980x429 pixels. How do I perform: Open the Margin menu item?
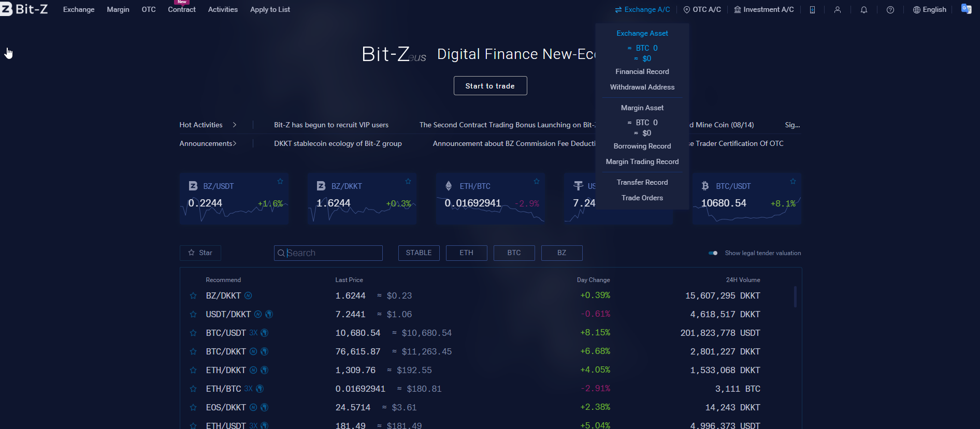click(x=118, y=9)
